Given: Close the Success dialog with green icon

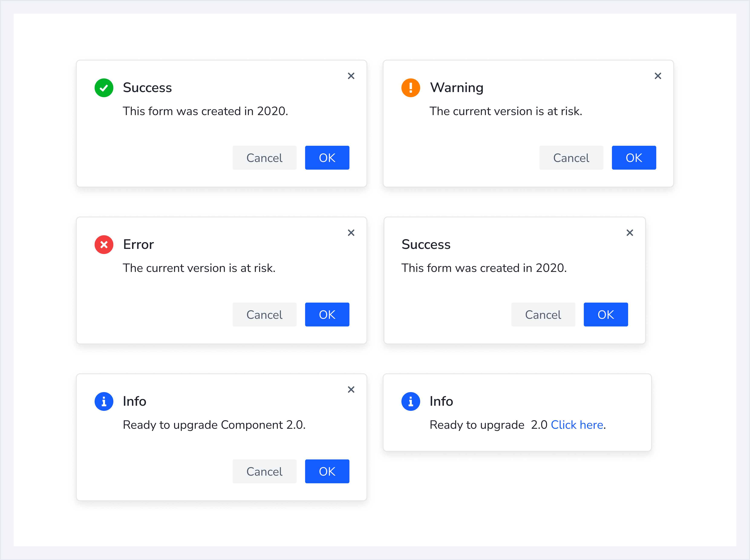Looking at the screenshot, I should click(351, 76).
